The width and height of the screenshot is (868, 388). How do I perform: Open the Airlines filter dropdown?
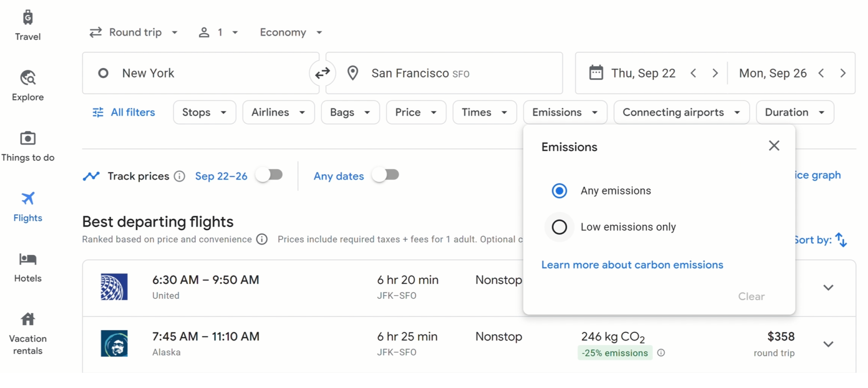pos(279,112)
